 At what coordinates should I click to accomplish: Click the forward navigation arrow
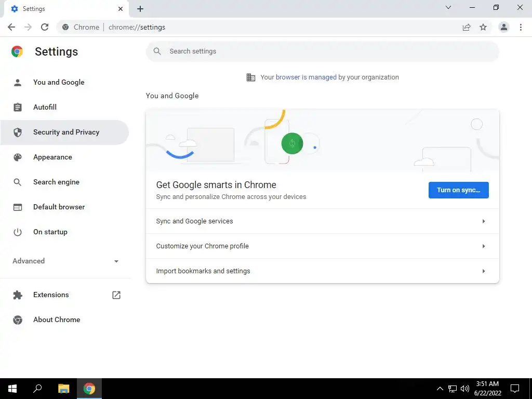pyautogui.click(x=28, y=27)
